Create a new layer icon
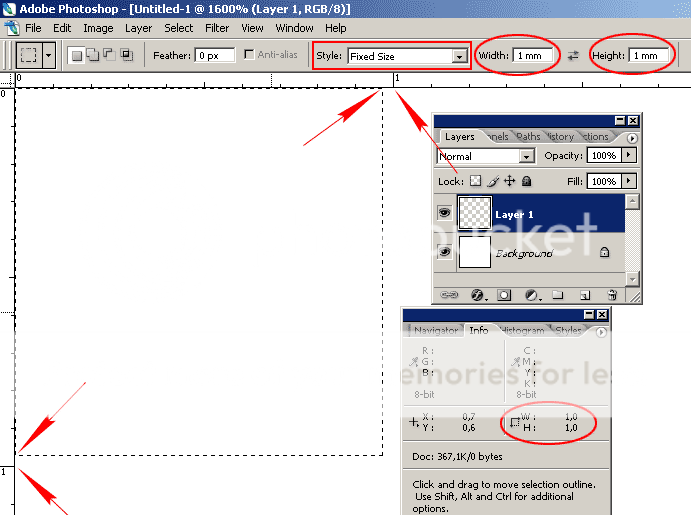The image size is (691, 515). click(585, 295)
